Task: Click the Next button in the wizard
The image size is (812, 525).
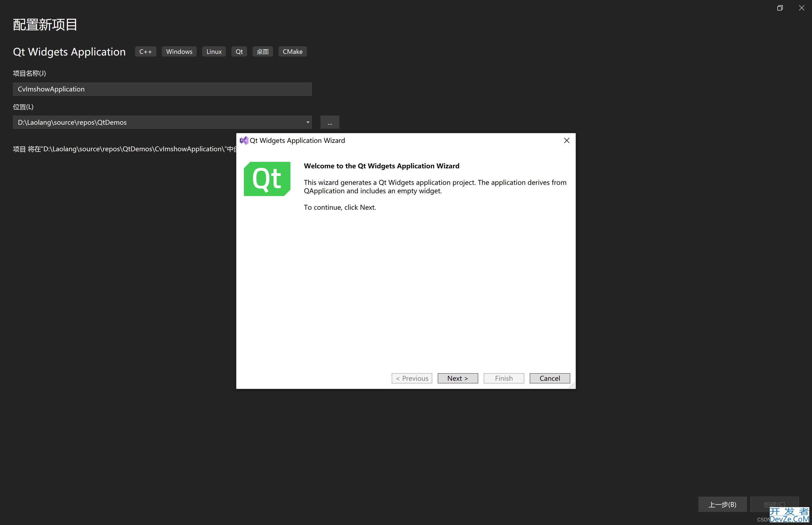Action: coord(457,378)
